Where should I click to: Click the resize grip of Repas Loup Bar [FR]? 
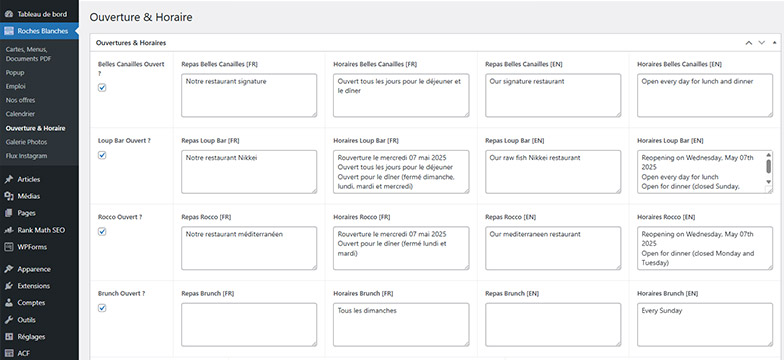pyautogui.click(x=314, y=190)
